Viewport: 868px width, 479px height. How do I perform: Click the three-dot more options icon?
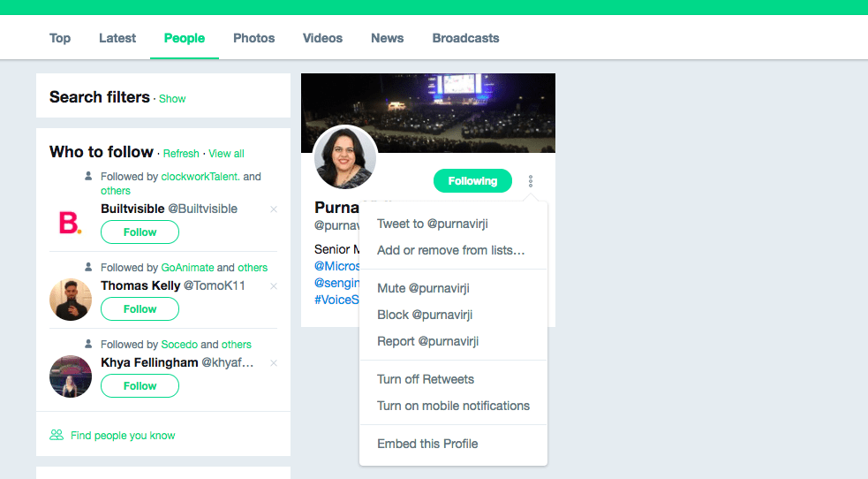point(531,181)
